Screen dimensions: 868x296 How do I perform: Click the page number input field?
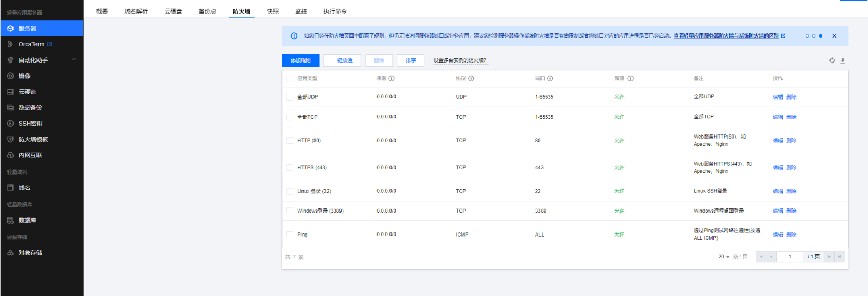(790, 257)
